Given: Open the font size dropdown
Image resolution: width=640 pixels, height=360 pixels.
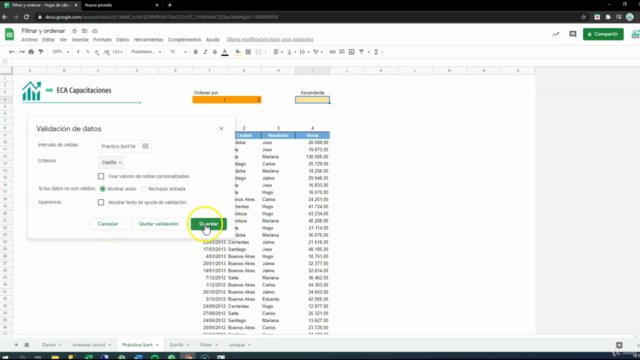Looking at the screenshot, I should coord(178,52).
